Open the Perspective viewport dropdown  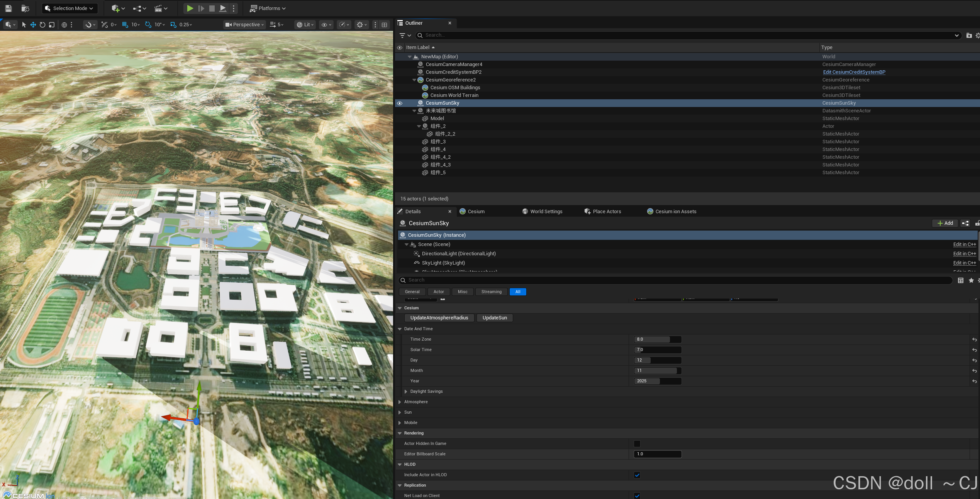click(244, 24)
